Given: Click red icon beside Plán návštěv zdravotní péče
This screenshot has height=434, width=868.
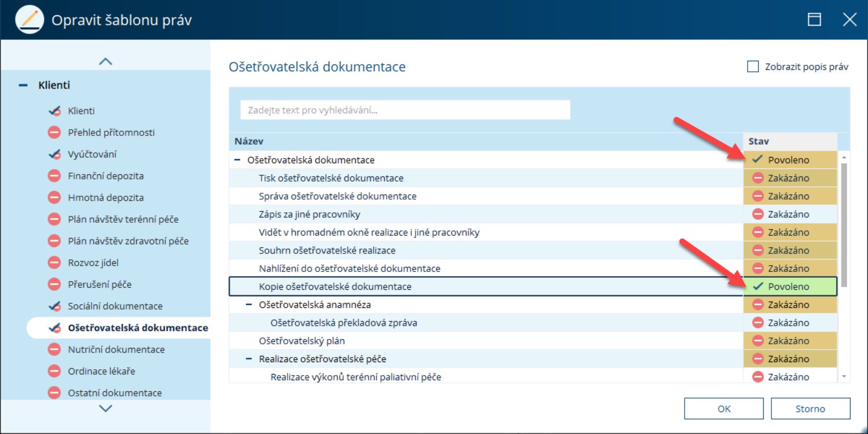Looking at the screenshot, I should click(54, 241).
